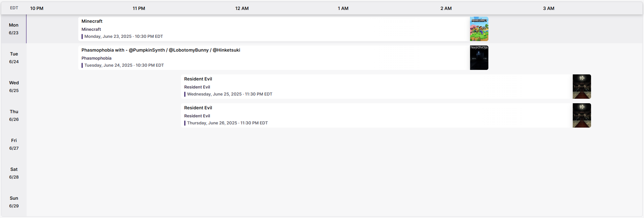Image resolution: width=644 pixels, height=218 pixels.
Task: Open the Minecraft stream title on Monday
Action: 92,21
